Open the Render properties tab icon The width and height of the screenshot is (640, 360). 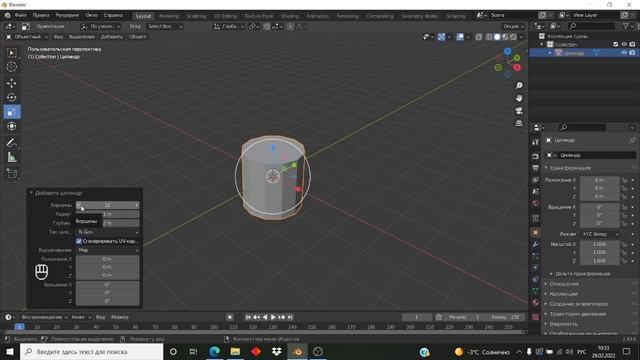[x=536, y=156]
